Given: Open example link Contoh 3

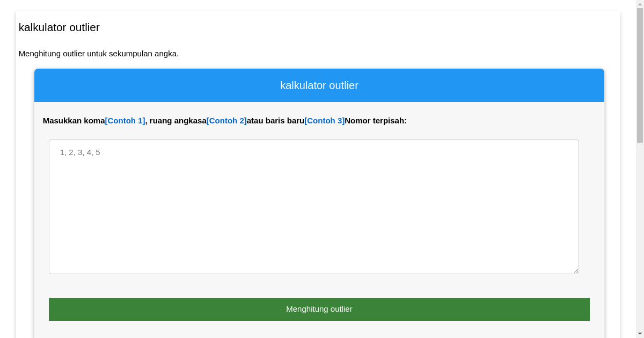Looking at the screenshot, I should coord(325,121).
